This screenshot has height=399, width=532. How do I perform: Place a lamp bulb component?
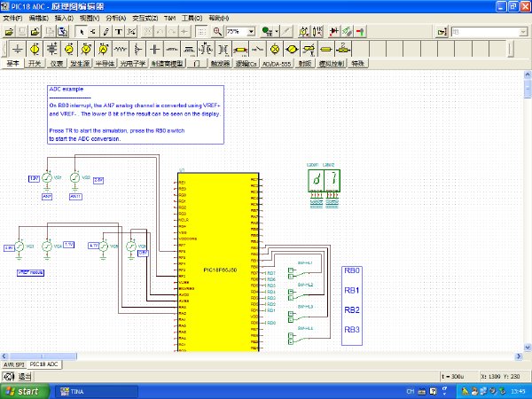click(275, 49)
